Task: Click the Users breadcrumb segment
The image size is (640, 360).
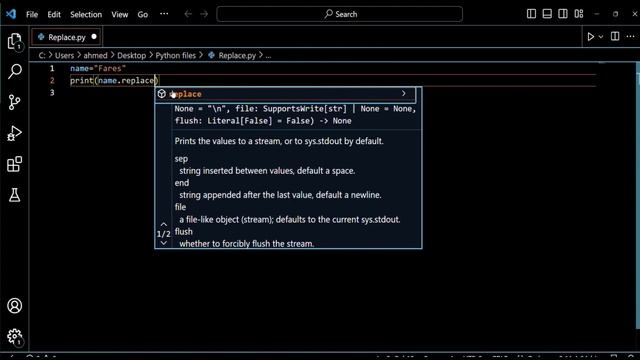Action: pos(64,56)
